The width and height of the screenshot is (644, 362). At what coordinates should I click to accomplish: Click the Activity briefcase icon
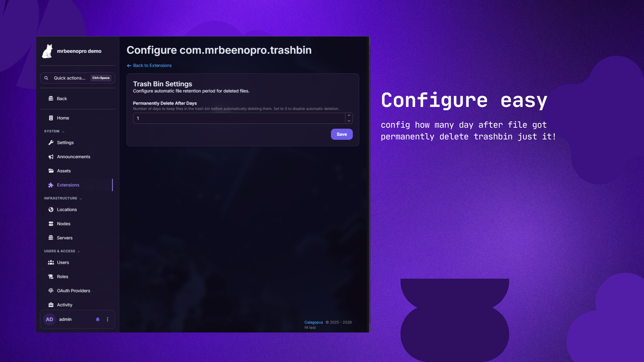pos(51,305)
